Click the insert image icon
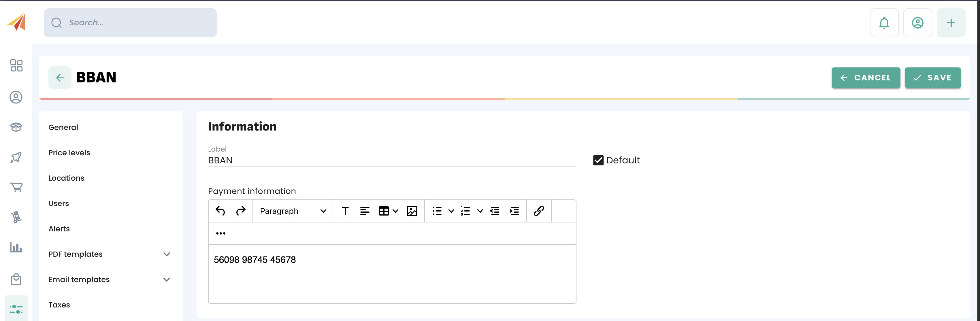 coord(412,211)
